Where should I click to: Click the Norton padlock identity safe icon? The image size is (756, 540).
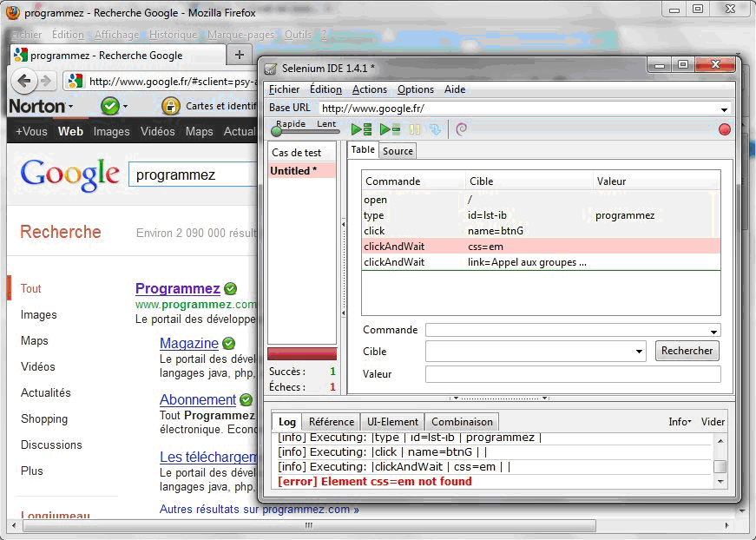(170, 106)
